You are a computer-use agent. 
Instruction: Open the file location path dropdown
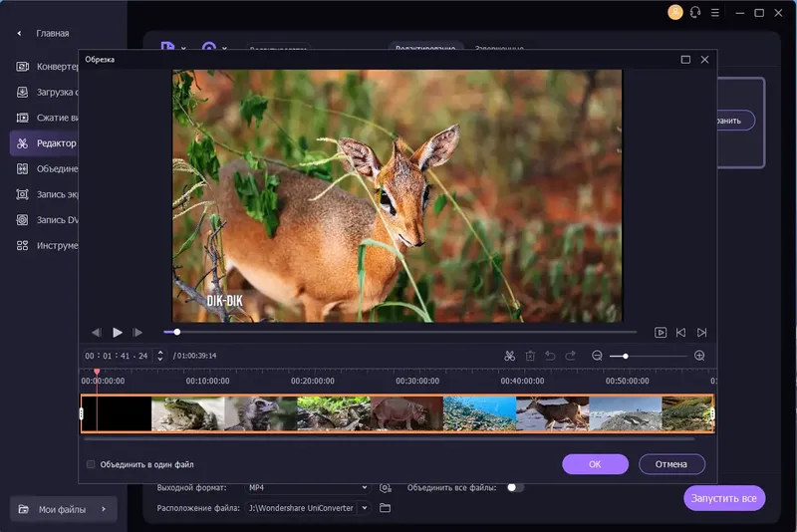click(x=364, y=508)
